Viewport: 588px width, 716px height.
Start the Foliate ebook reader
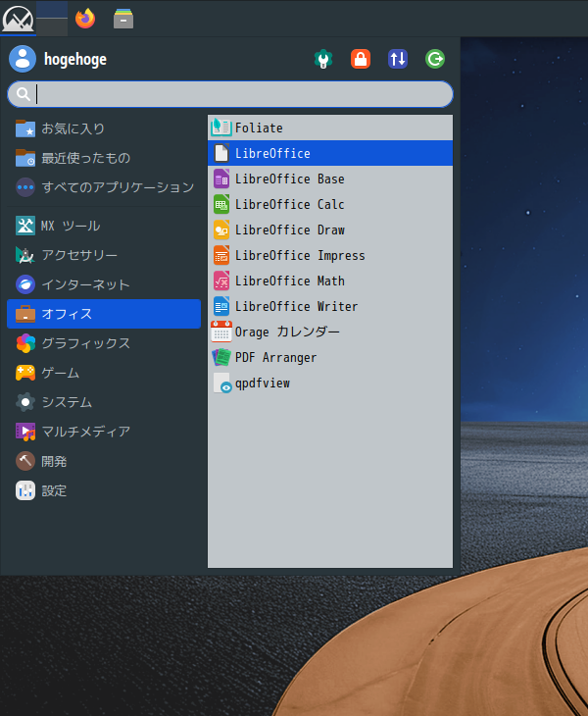[x=259, y=128]
